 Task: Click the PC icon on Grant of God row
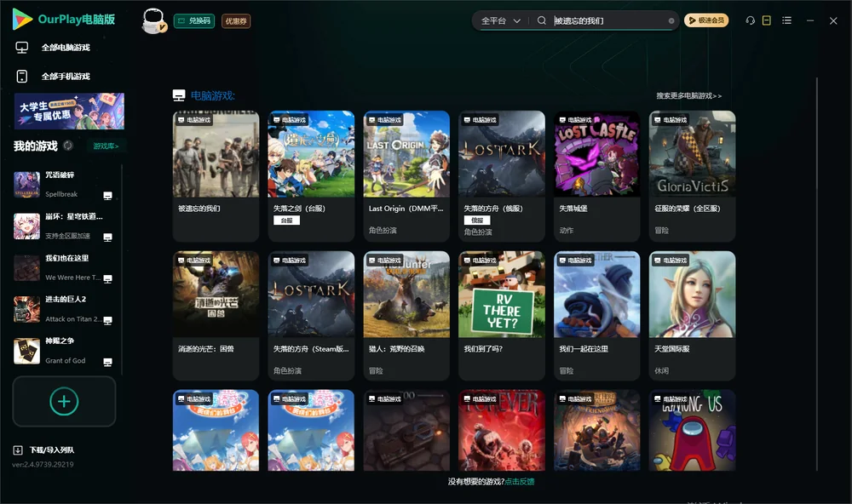coord(107,363)
